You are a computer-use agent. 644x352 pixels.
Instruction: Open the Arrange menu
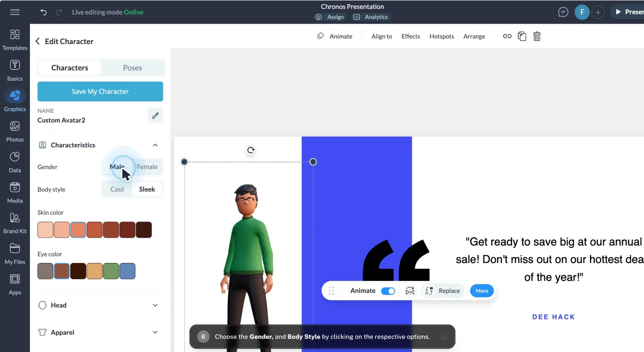point(474,36)
